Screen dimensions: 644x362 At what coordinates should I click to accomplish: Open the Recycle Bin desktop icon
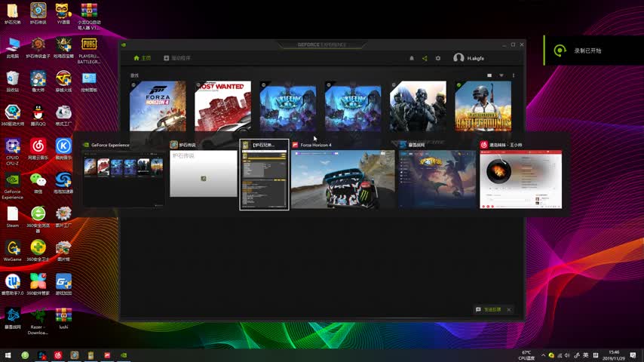click(x=12, y=81)
